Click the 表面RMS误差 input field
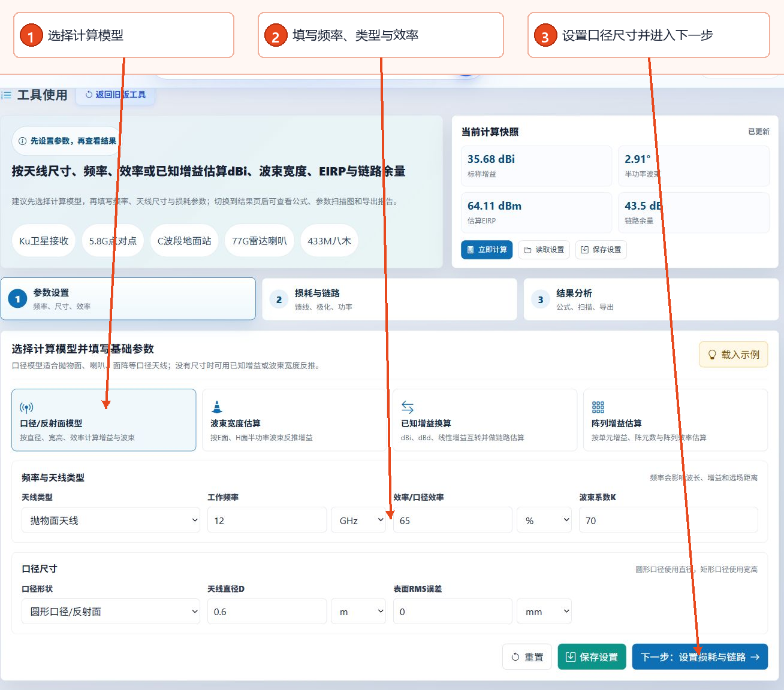The image size is (784, 690). (x=453, y=611)
